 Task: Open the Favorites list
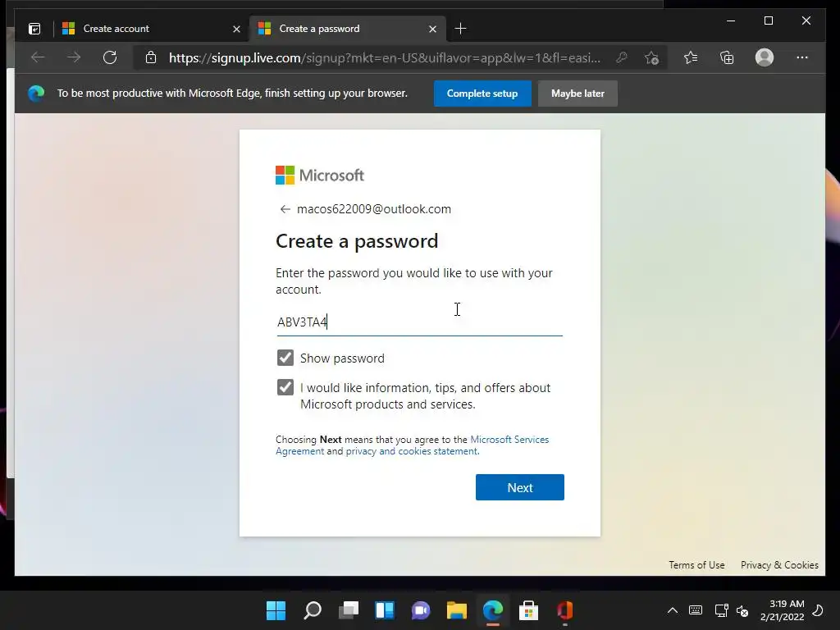(691, 57)
